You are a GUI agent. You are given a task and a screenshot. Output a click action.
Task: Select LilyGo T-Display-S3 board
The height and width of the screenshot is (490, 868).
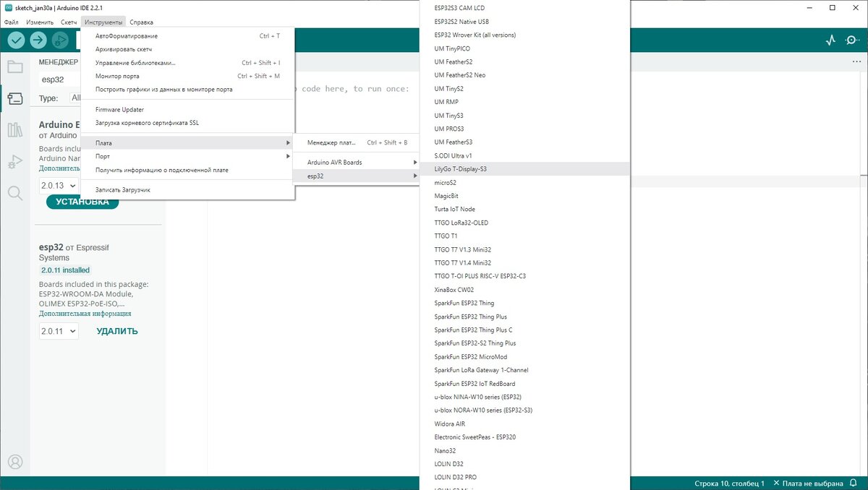(524, 168)
